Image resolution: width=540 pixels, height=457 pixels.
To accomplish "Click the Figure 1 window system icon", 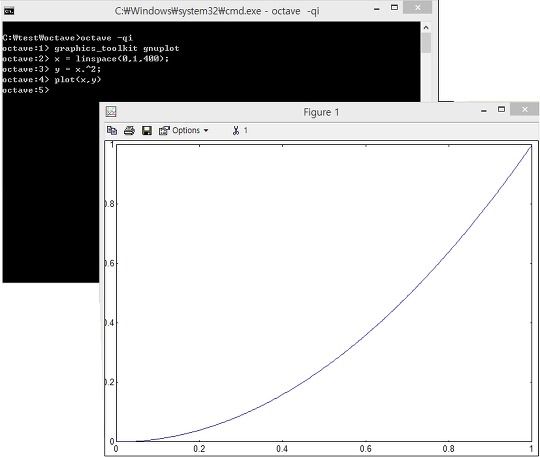I will [111, 112].
